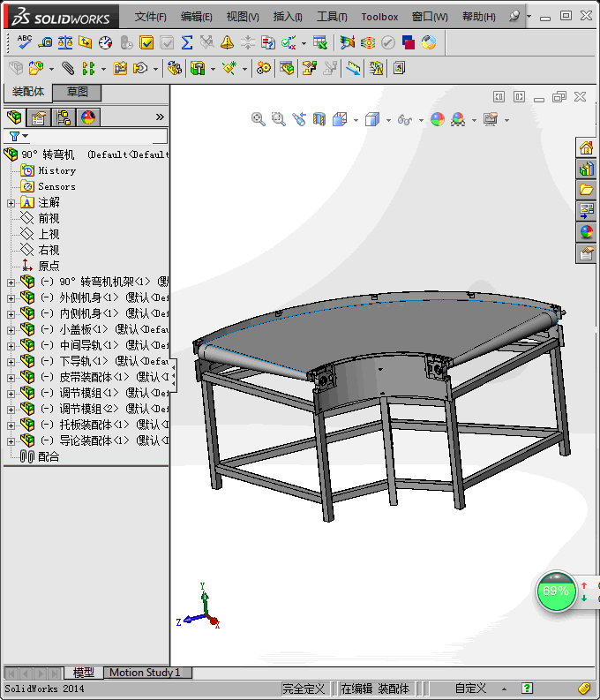Screen dimensions: 600x700
Task: Open the DisplayManager color sphere tab
Action: click(88, 117)
